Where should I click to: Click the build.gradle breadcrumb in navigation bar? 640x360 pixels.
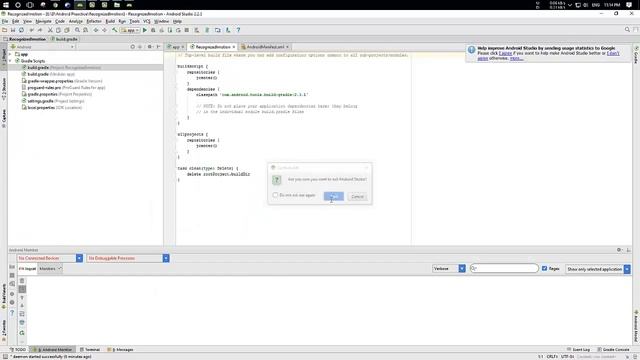click(x=64, y=39)
